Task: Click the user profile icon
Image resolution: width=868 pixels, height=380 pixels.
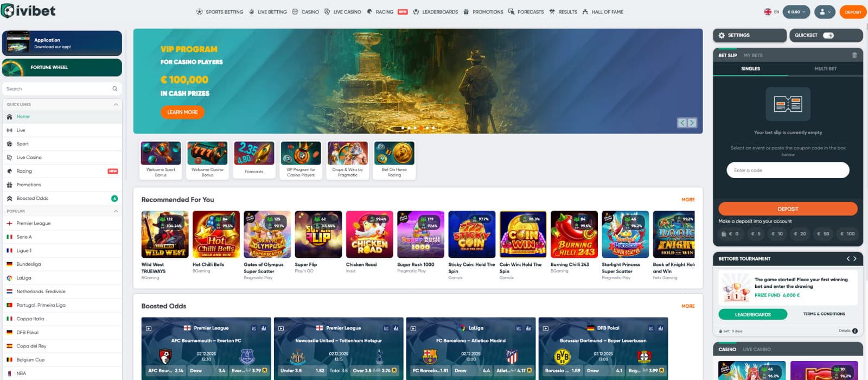Action: click(x=823, y=12)
